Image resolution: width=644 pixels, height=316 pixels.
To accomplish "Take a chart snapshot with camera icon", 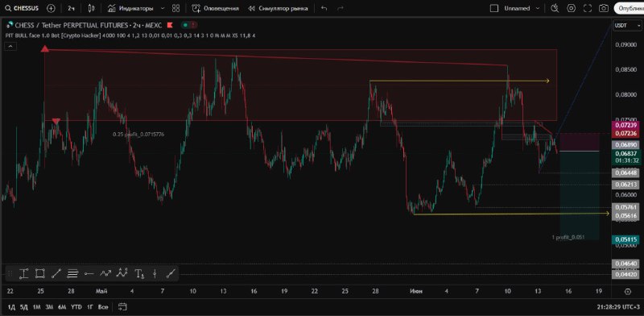I will 603,8.
